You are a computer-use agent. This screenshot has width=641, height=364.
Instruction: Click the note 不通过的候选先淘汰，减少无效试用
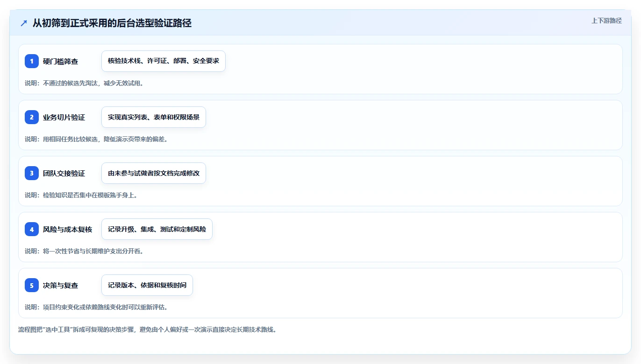(x=84, y=83)
